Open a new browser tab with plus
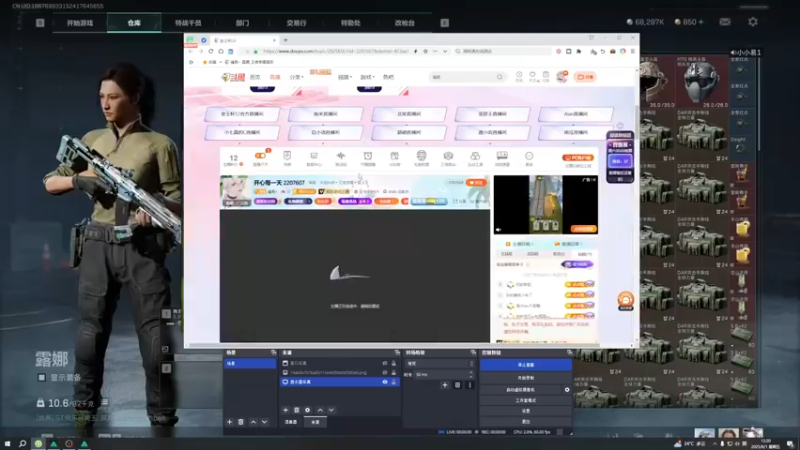 pos(286,40)
